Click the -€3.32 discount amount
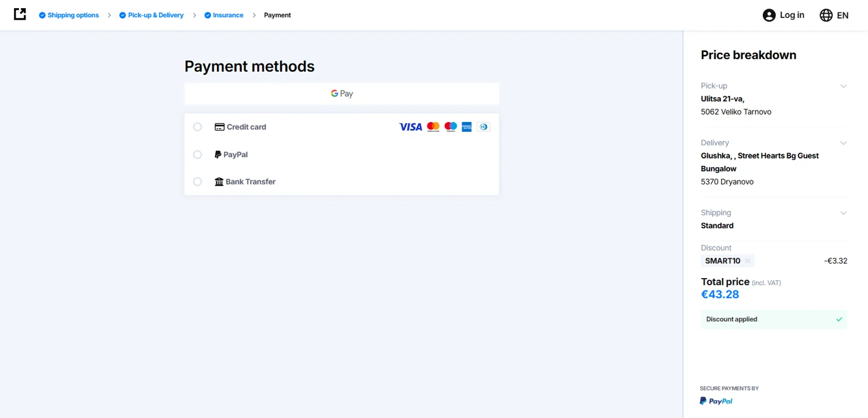The image size is (868, 418). coord(836,261)
